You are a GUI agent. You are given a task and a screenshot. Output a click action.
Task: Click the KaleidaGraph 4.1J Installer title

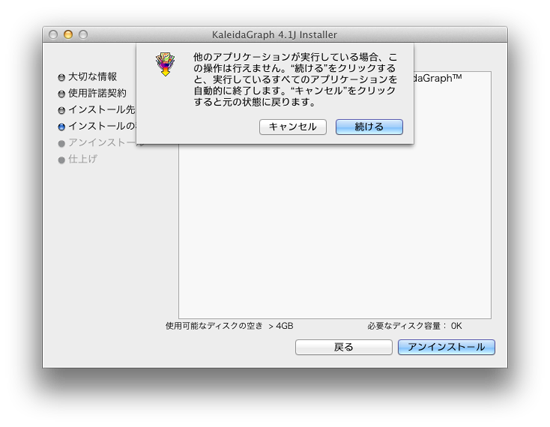pyautogui.click(x=275, y=35)
